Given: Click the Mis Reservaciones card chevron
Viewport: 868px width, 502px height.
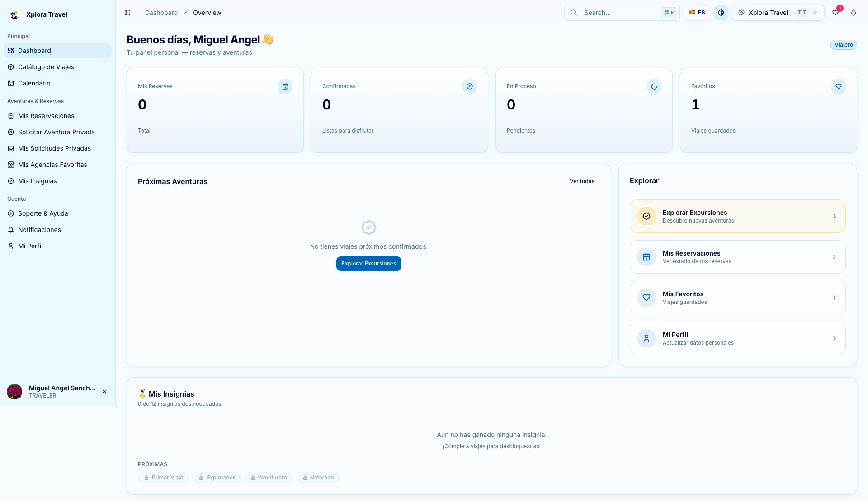Looking at the screenshot, I should click(835, 257).
